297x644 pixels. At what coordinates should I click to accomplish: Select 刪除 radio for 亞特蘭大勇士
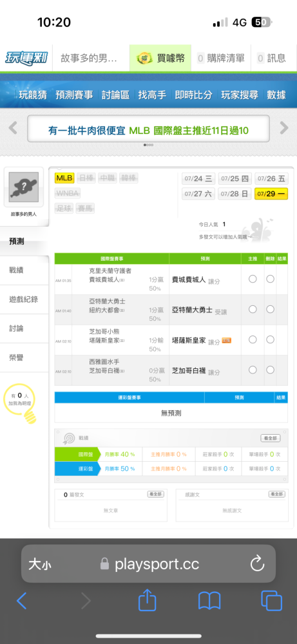270,309
